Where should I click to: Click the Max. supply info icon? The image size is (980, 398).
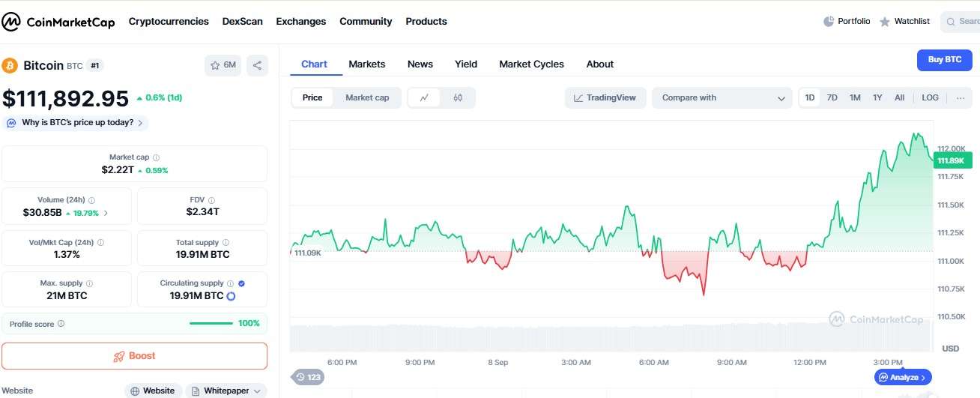click(89, 283)
